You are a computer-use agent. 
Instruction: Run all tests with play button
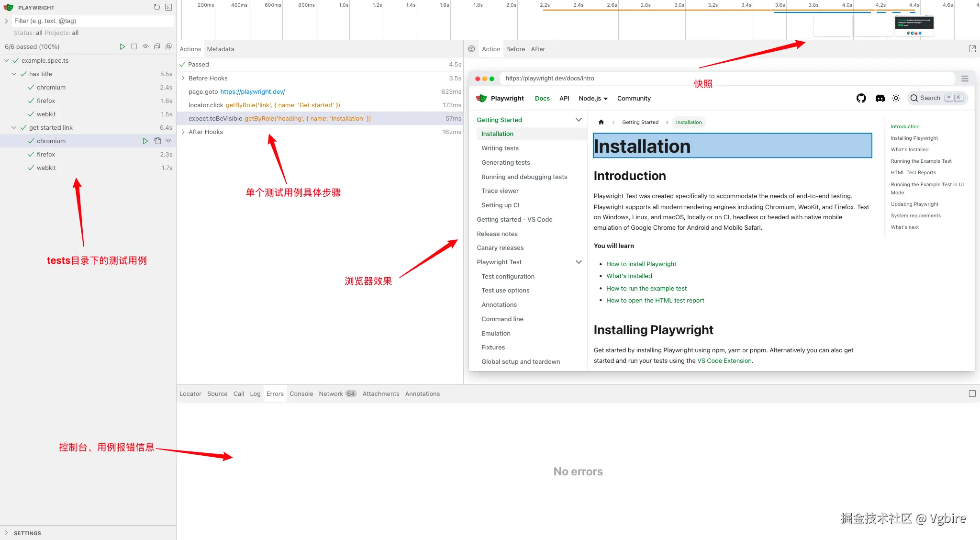[x=122, y=46]
